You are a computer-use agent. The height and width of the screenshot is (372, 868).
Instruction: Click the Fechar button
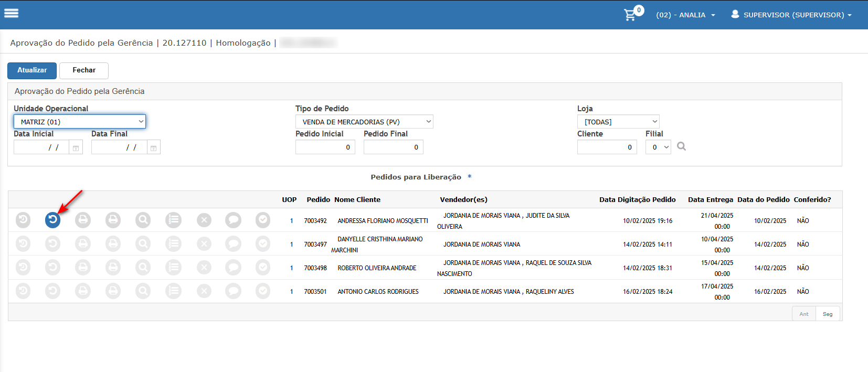point(84,70)
